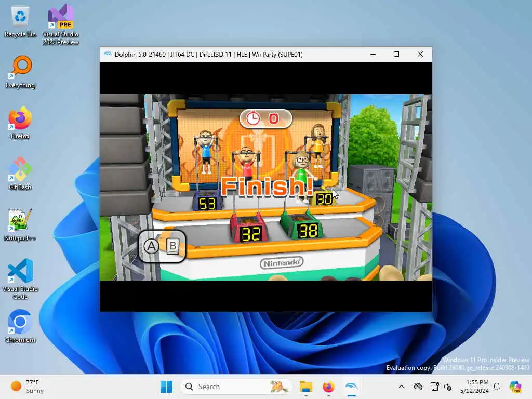Screen dimensions: 532x399
Task: Select the yellow-shirt Mii character
Action: tap(318, 145)
